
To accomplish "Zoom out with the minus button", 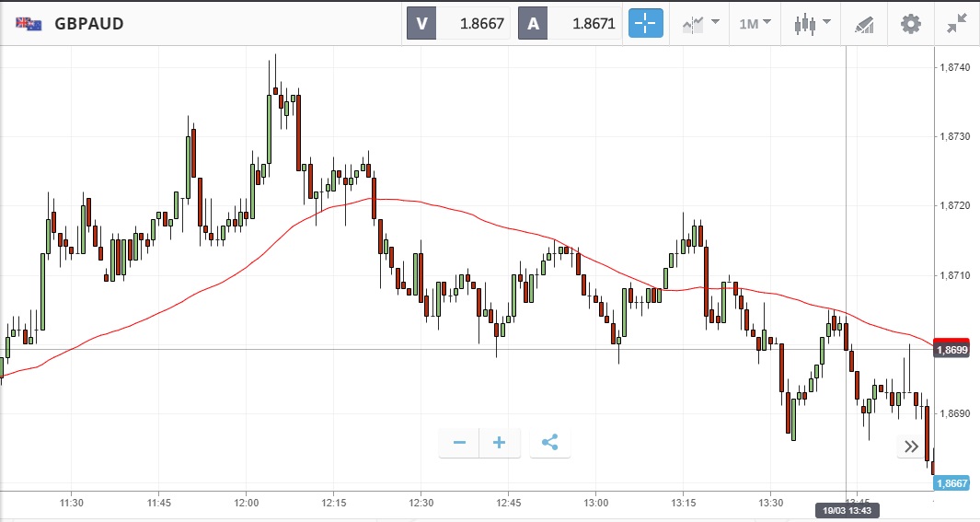I will pos(459,443).
